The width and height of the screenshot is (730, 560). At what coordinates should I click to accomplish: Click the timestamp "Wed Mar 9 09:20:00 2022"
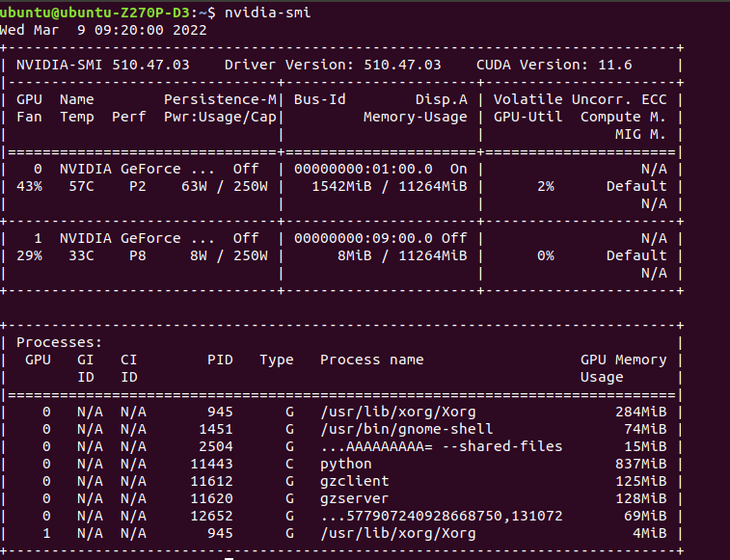[103, 30]
